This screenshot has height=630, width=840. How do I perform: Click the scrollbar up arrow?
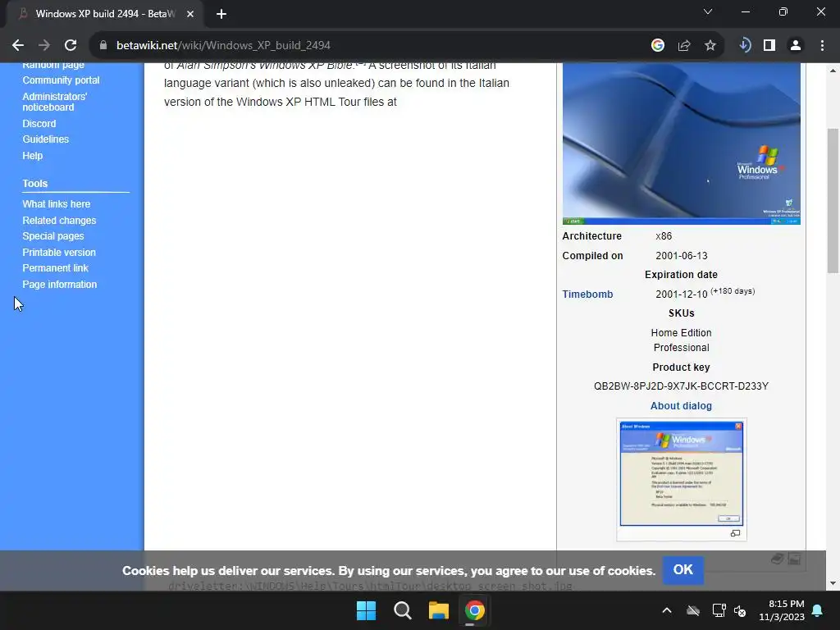(833, 71)
